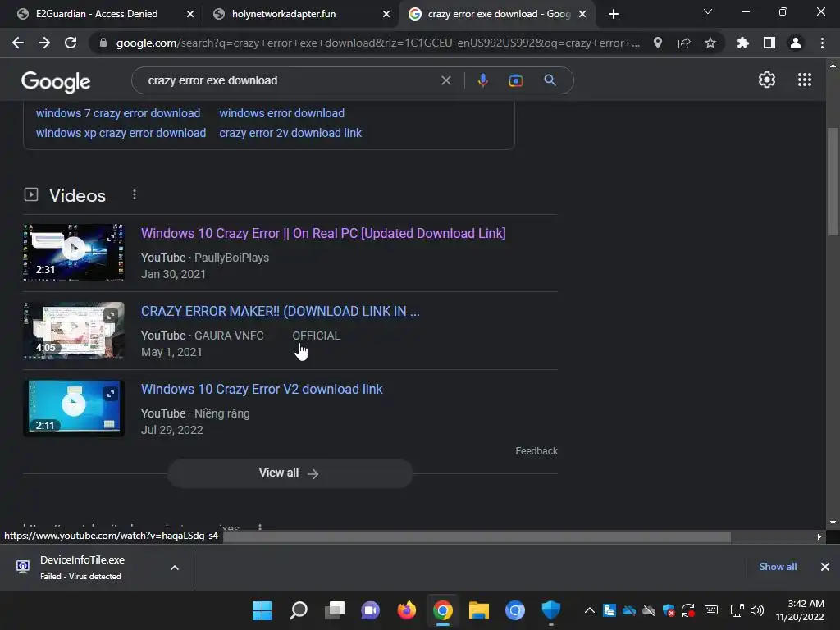Click the DeviceInfoTile.exe failed download item

tap(83, 568)
